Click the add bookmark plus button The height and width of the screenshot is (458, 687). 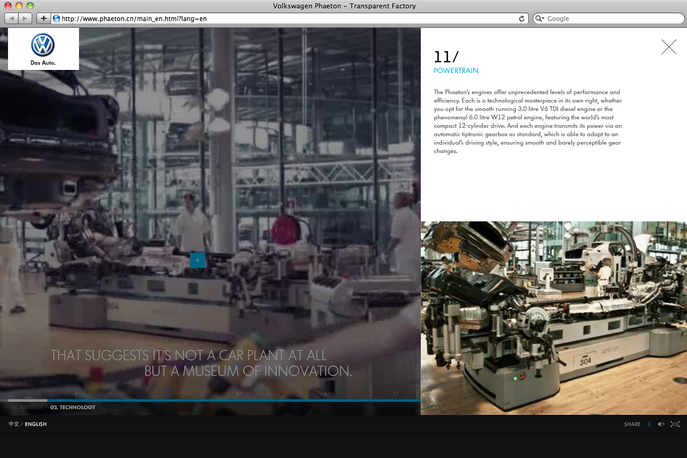(x=43, y=18)
